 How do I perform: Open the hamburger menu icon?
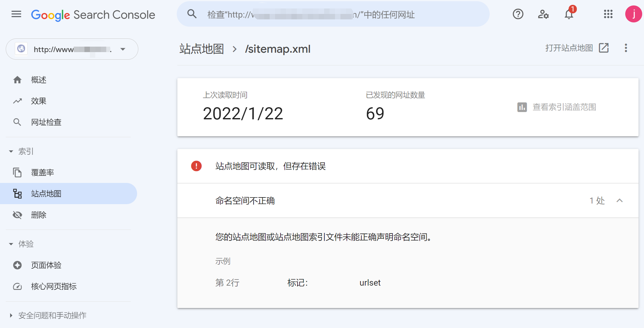click(16, 15)
